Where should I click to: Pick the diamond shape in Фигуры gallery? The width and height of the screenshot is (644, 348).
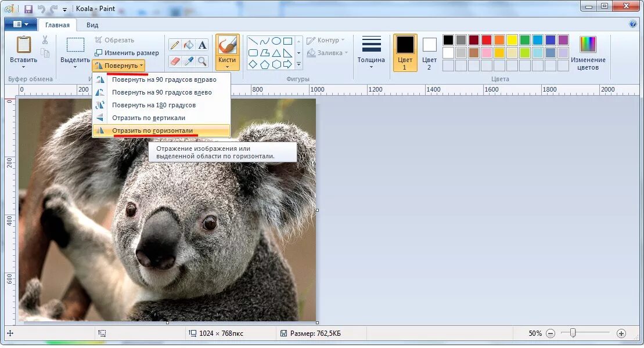(x=253, y=64)
